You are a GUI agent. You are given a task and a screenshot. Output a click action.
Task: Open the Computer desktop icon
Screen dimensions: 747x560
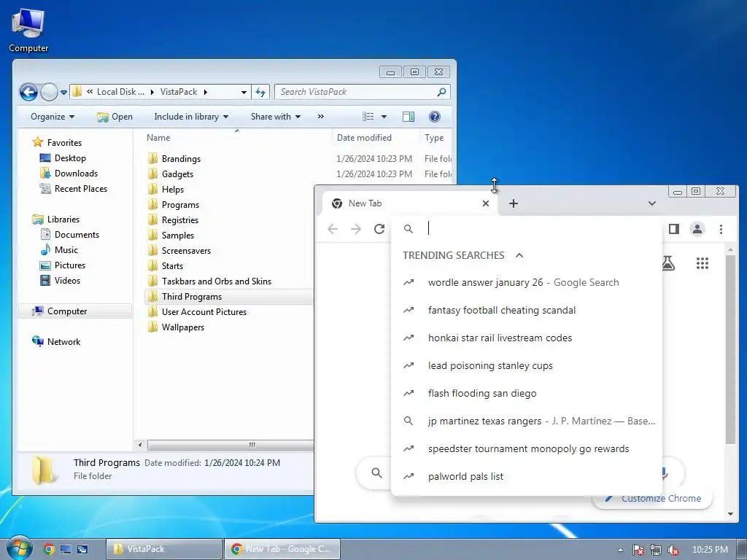(28, 30)
